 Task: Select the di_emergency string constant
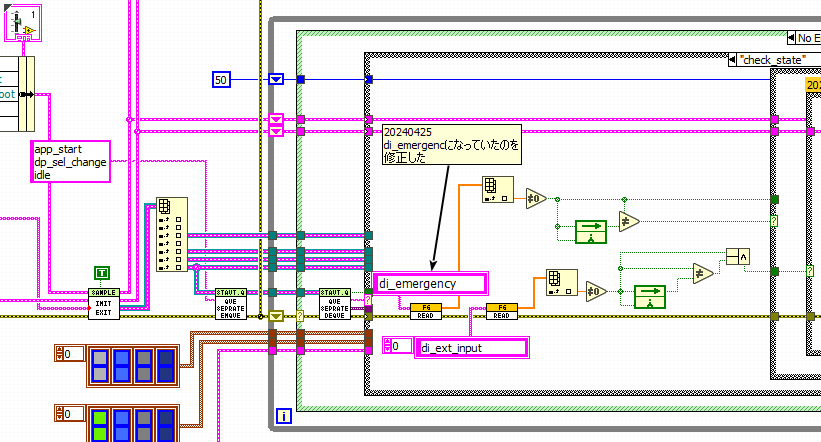[x=430, y=283]
